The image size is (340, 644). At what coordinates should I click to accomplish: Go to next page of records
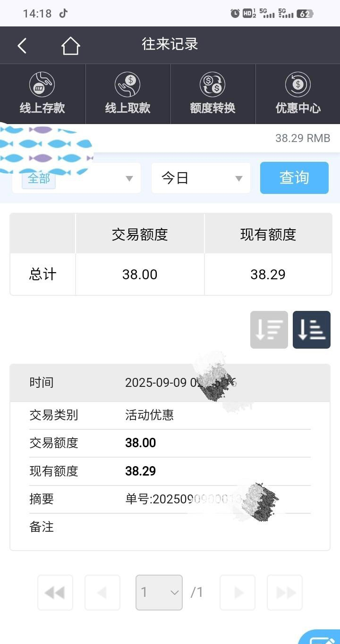pos(238,592)
